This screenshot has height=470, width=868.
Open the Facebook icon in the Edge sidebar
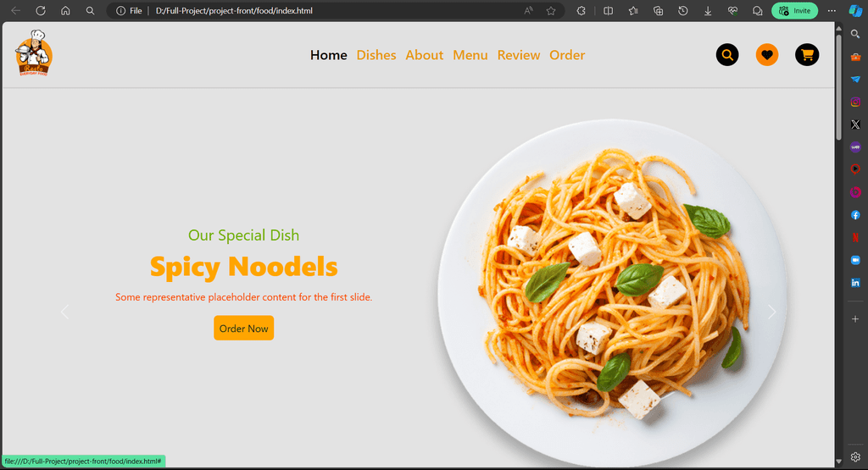tap(855, 215)
